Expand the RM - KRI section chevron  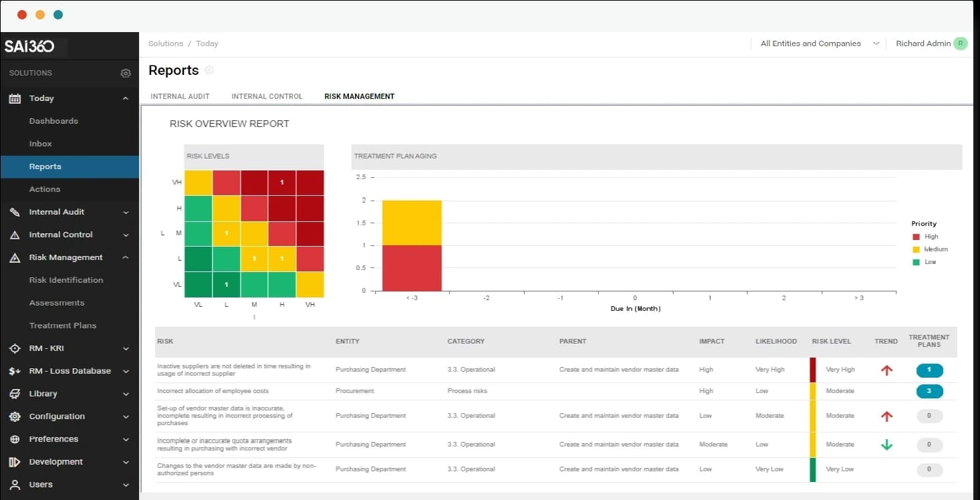tap(126, 349)
